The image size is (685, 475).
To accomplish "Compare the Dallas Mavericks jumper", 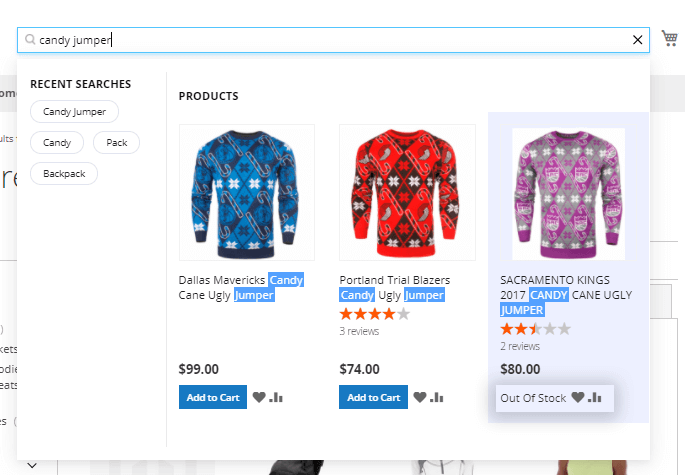I will (x=276, y=397).
